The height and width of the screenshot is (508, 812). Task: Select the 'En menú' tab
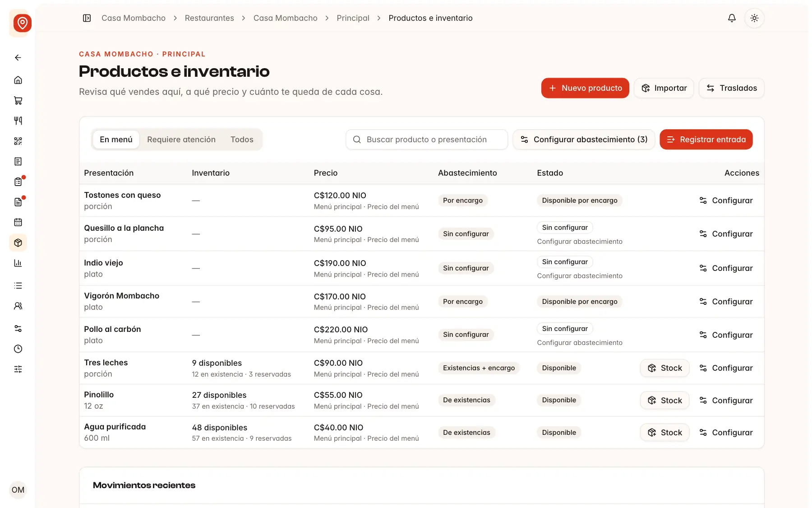click(x=116, y=140)
